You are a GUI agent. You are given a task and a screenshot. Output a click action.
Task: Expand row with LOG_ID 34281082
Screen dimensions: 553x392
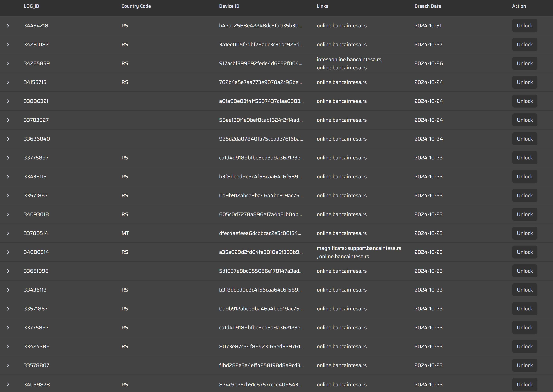(8, 44)
